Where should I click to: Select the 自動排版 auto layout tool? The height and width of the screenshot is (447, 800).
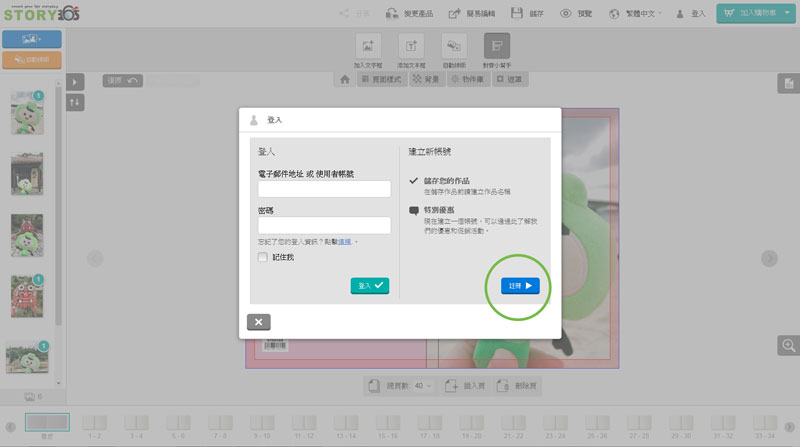tap(454, 47)
